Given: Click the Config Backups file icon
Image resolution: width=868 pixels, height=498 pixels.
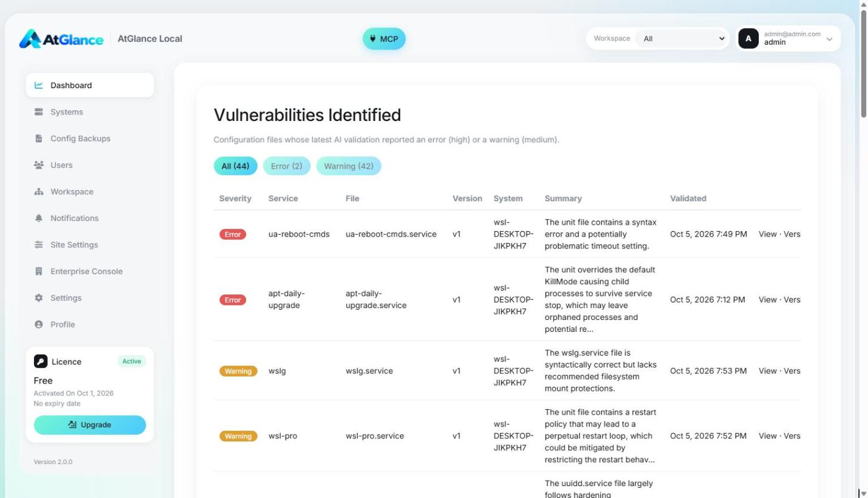Looking at the screenshot, I should click(39, 138).
